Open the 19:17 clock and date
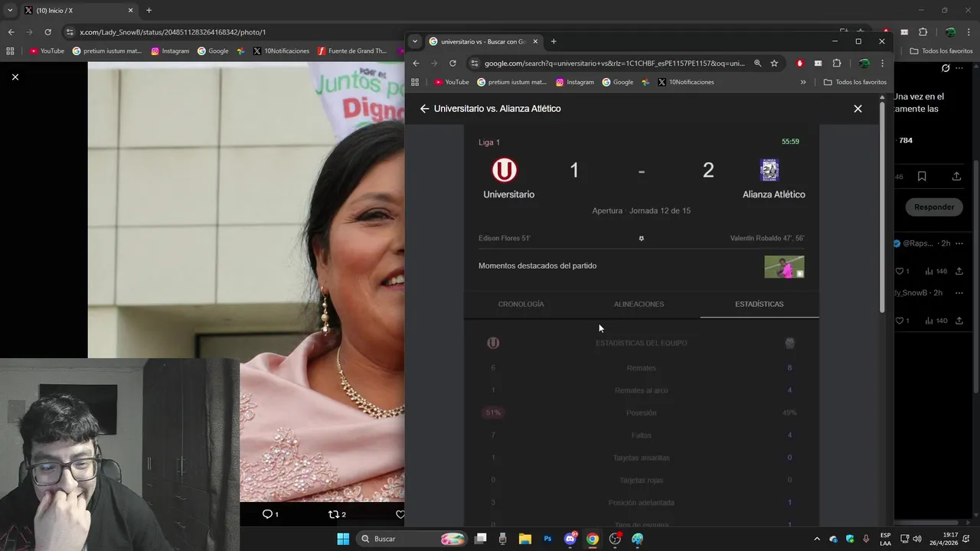The image size is (980, 551). tap(950, 539)
